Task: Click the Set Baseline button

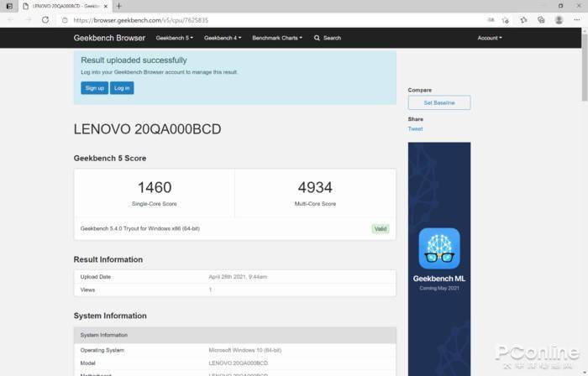Action: (439, 102)
